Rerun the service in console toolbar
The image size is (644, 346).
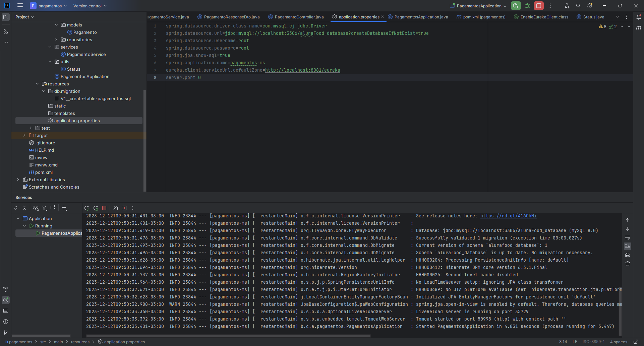pyautogui.click(x=86, y=208)
